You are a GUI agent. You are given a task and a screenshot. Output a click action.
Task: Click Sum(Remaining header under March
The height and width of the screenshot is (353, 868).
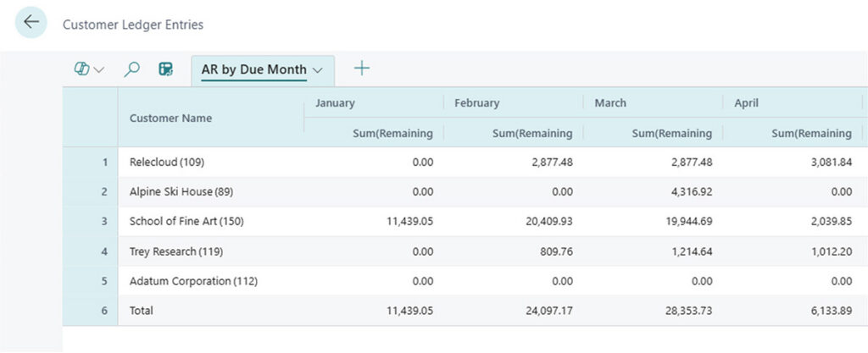pos(672,133)
